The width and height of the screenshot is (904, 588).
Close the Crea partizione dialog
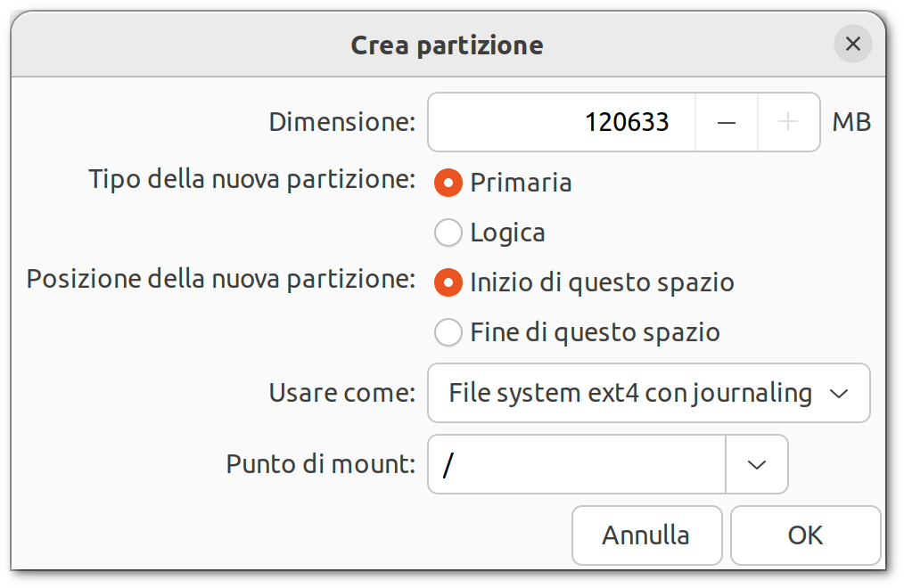pos(852,44)
